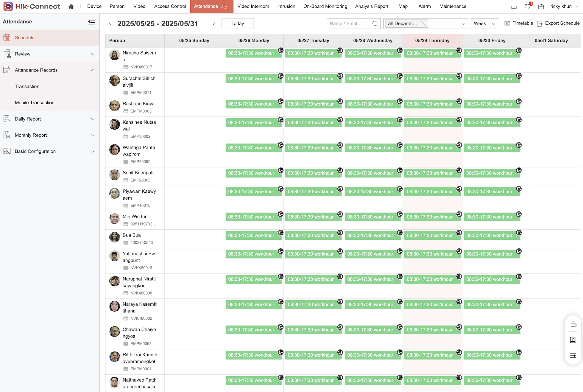The image size is (583, 392).
Task: Click the Monthly Report sidebar icon
Action: click(7, 135)
